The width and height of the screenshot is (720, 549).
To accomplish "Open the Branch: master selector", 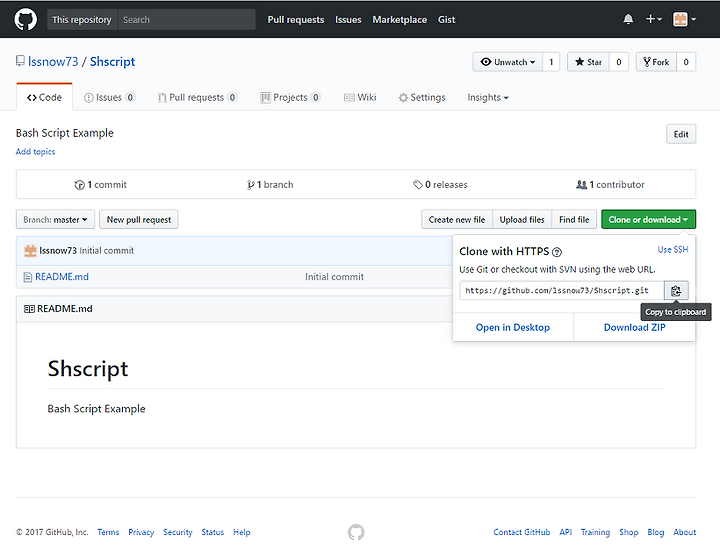I will [55, 219].
